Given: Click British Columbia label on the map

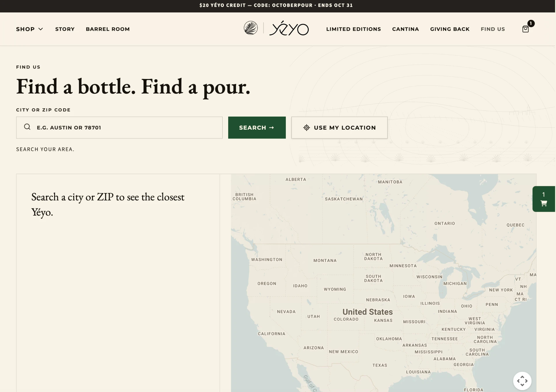Looking at the screenshot, I should pos(244,197).
